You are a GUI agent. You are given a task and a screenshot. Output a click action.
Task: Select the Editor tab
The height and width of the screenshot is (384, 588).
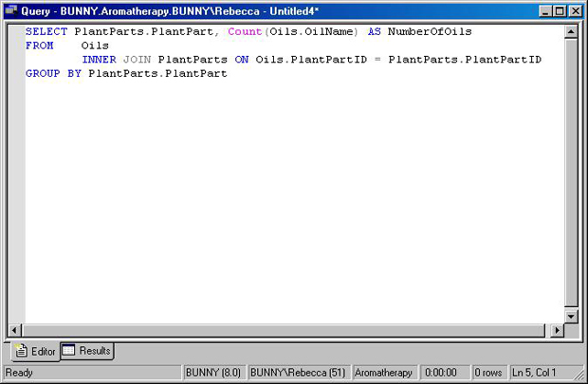[35, 352]
